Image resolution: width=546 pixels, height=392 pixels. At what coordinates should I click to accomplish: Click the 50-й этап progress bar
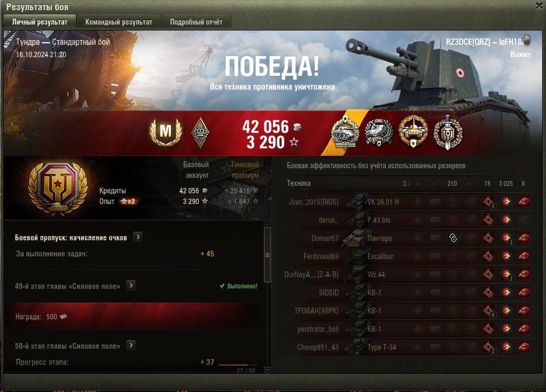[238, 365]
